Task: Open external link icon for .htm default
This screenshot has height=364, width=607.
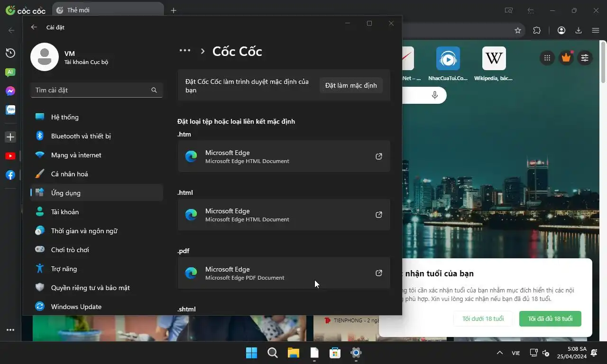Action: 379,156
